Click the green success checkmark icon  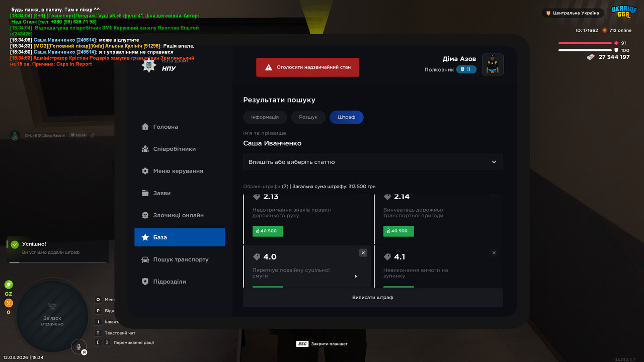coord(15,244)
